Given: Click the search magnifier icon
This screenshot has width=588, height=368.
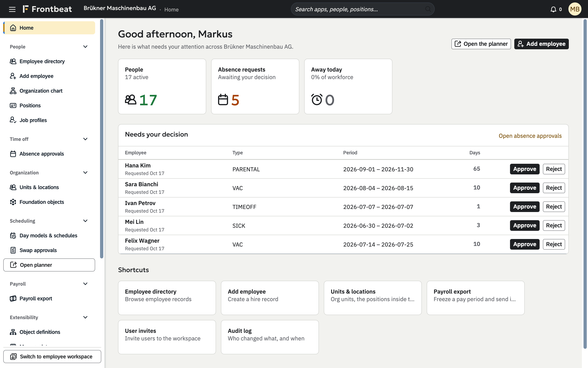Looking at the screenshot, I should click(x=428, y=9).
